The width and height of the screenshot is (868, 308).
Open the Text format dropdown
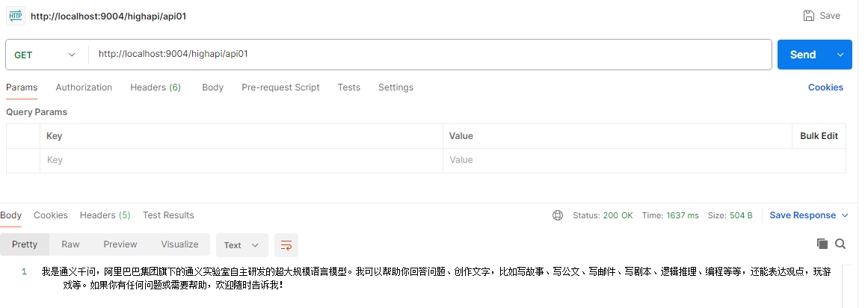point(242,245)
